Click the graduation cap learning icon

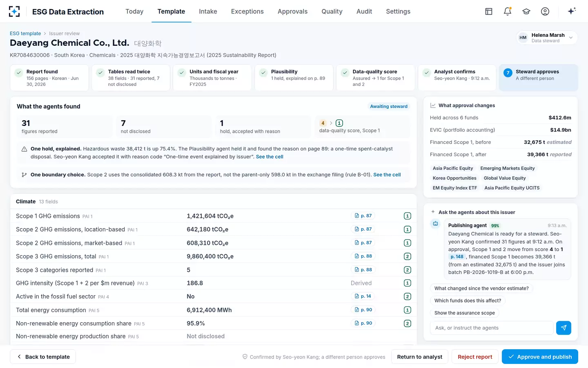[x=526, y=11]
